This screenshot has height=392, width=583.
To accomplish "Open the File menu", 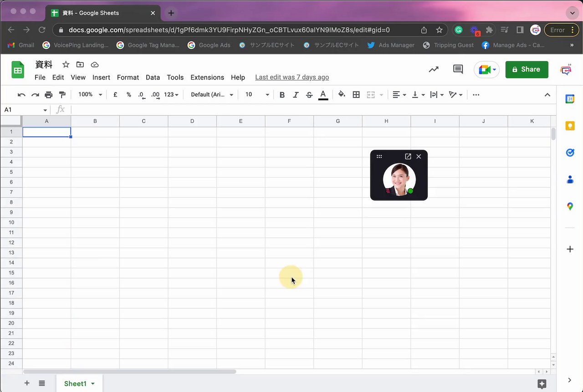I will [x=40, y=77].
